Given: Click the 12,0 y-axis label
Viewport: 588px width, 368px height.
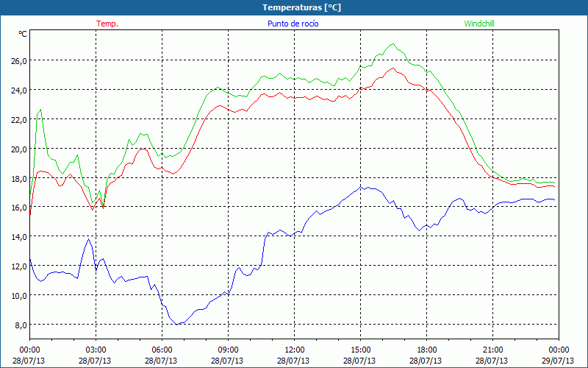Looking at the screenshot, I should click(x=19, y=266).
